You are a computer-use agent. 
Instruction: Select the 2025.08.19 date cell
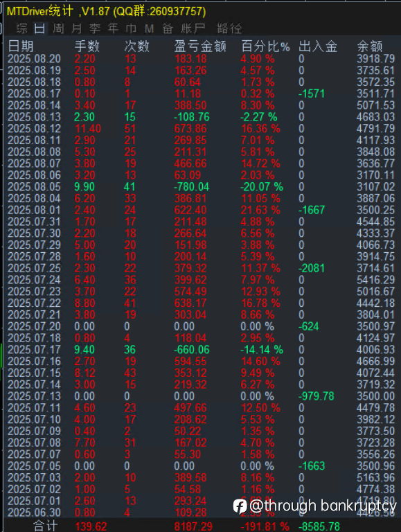[34, 70]
